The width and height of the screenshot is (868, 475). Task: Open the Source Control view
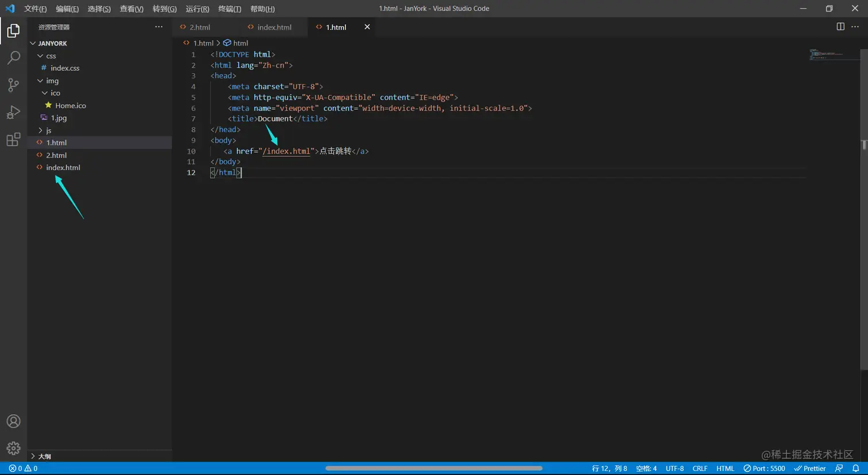pyautogui.click(x=13, y=85)
